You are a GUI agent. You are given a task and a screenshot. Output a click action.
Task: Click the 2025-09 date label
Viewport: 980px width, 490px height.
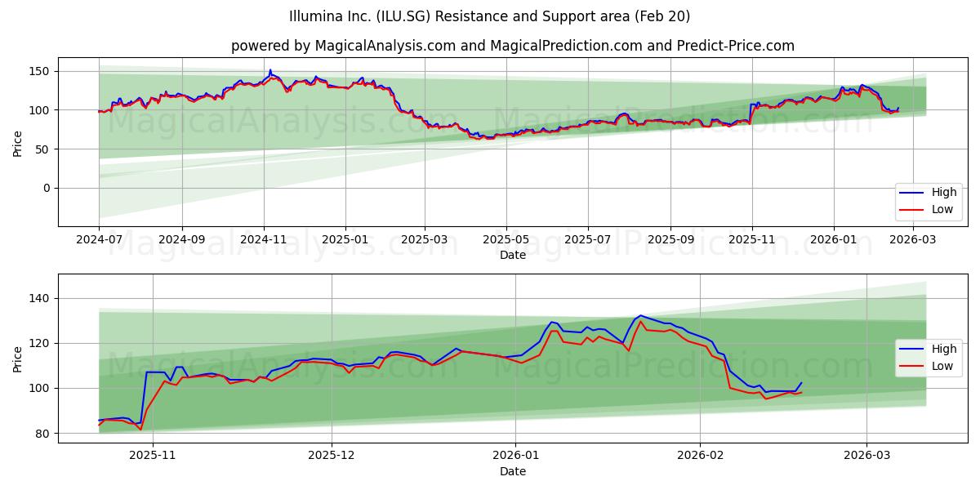[670, 241]
